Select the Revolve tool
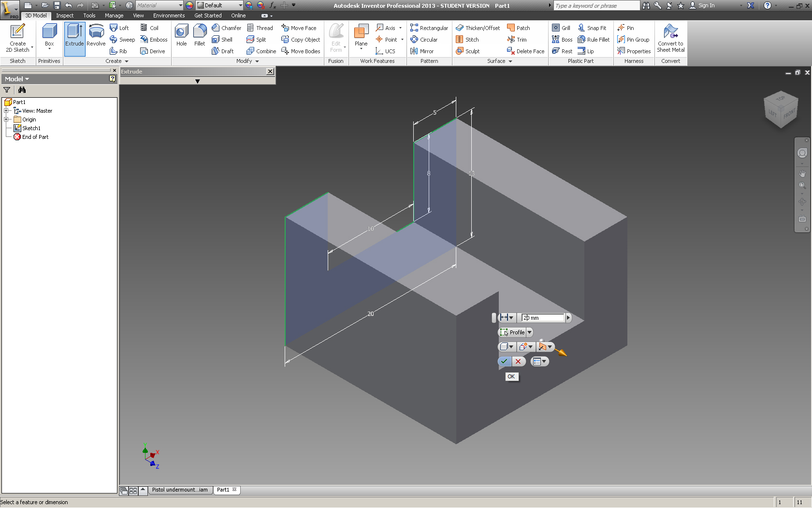812x508 pixels. pos(96,35)
